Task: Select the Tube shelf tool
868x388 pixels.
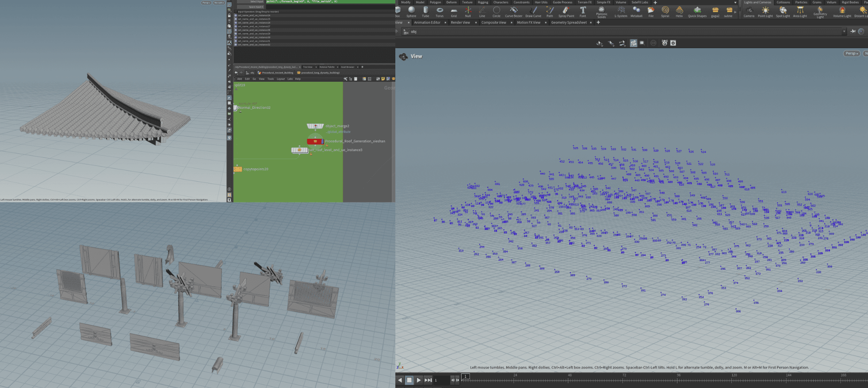Action: coord(425,11)
